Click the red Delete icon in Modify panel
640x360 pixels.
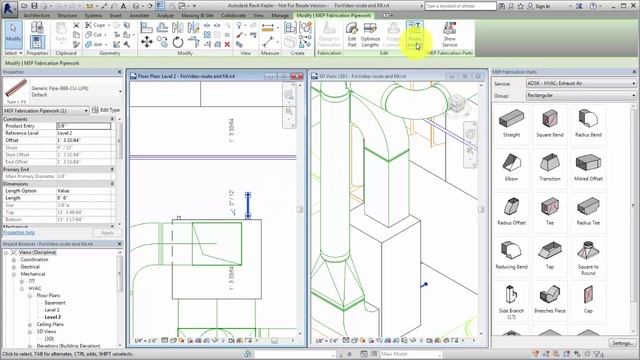click(227, 44)
